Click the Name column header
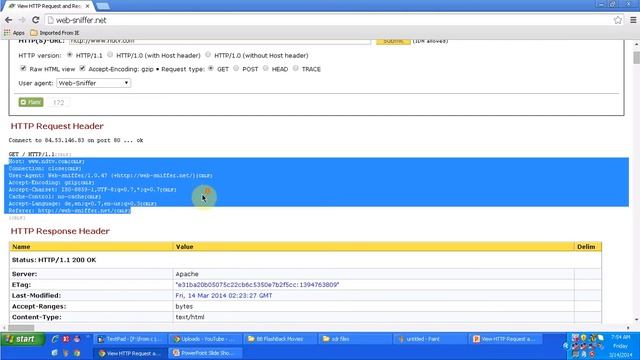 coord(91,247)
